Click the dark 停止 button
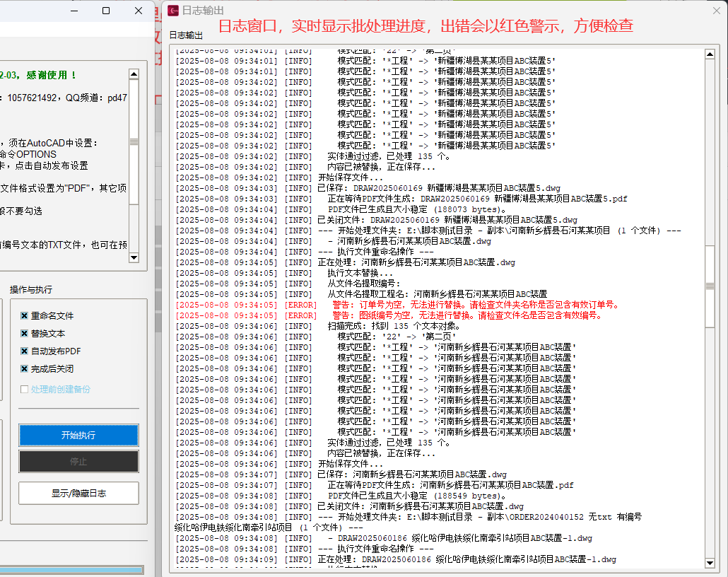Image resolution: width=728 pixels, height=577 pixels. point(78,462)
